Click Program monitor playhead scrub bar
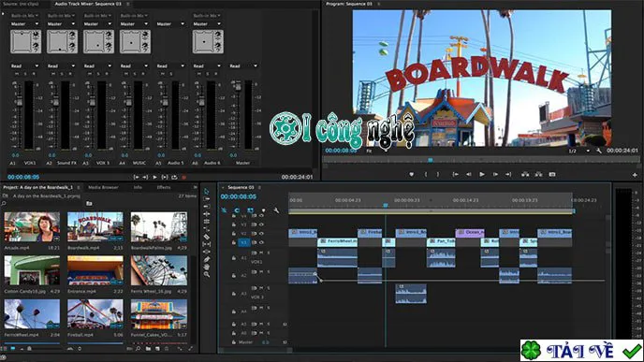The height and width of the screenshot is (362, 644). tap(480, 160)
